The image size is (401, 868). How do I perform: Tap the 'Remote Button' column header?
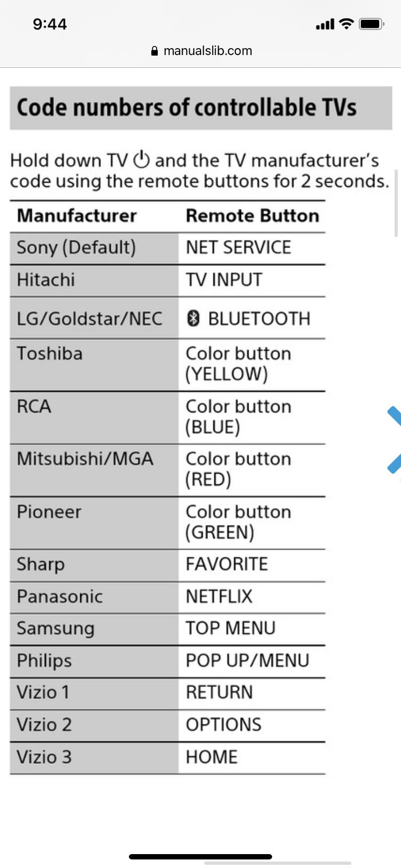[x=252, y=216]
